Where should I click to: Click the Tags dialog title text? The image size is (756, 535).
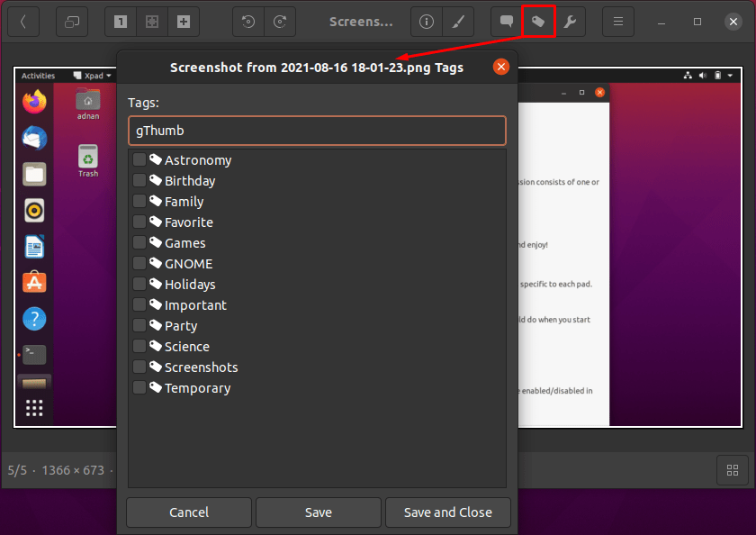click(317, 68)
